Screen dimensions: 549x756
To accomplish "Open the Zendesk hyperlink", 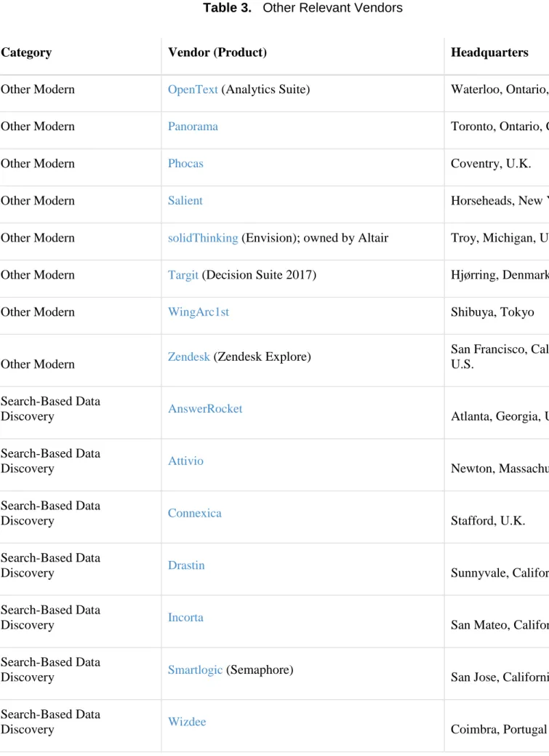I will [x=189, y=357].
